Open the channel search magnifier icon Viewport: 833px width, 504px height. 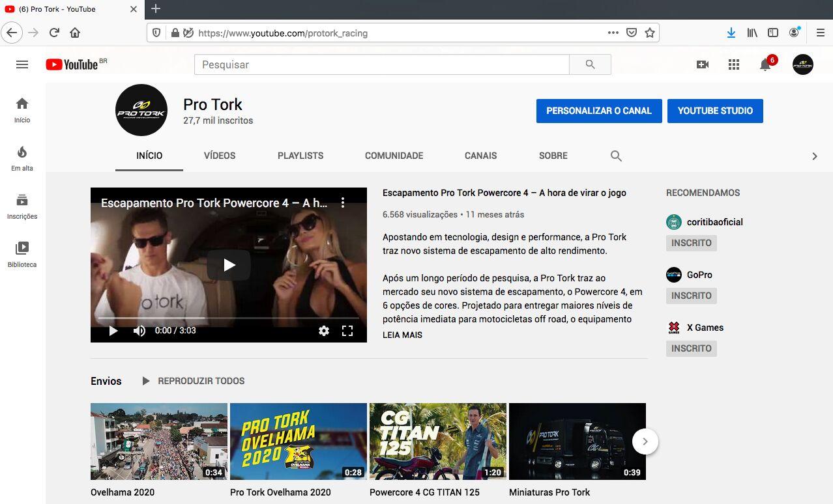pos(615,156)
